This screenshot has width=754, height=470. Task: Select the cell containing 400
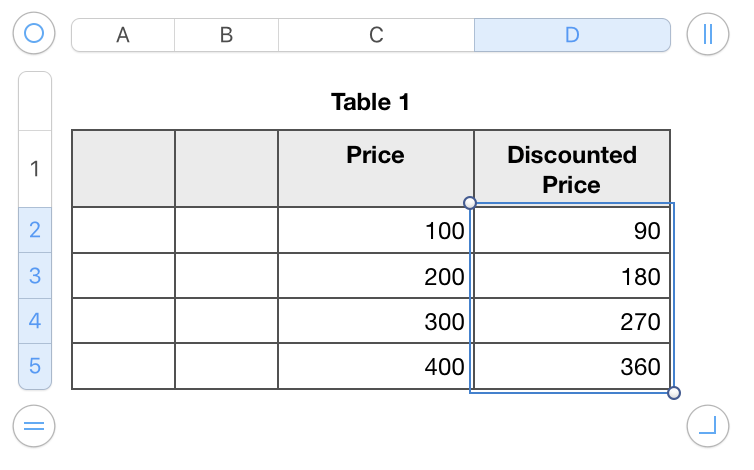[x=376, y=367]
